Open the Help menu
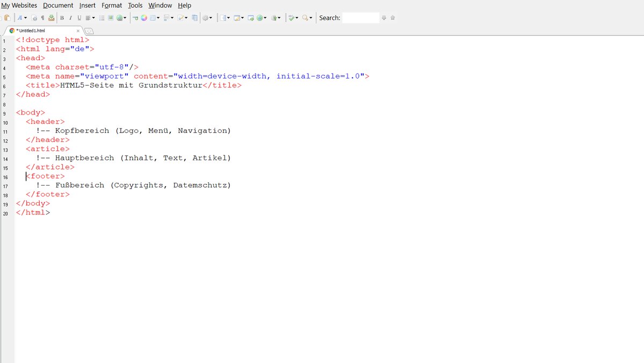This screenshot has height=363, width=644. tap(184, 5)
